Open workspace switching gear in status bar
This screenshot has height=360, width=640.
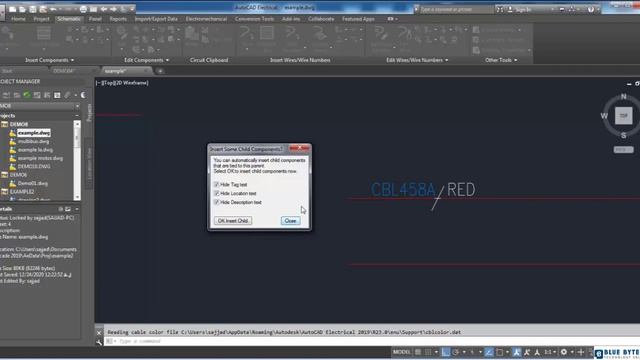[x=564, y=352]
